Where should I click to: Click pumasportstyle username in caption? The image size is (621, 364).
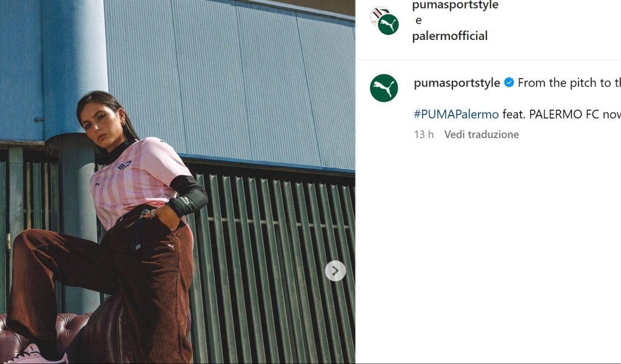coord(457,83)
